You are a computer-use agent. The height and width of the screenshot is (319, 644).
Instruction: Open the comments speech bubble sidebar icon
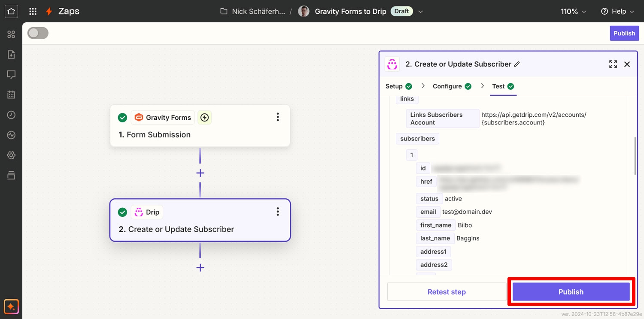pyautogui.click(x=11, y=75)
